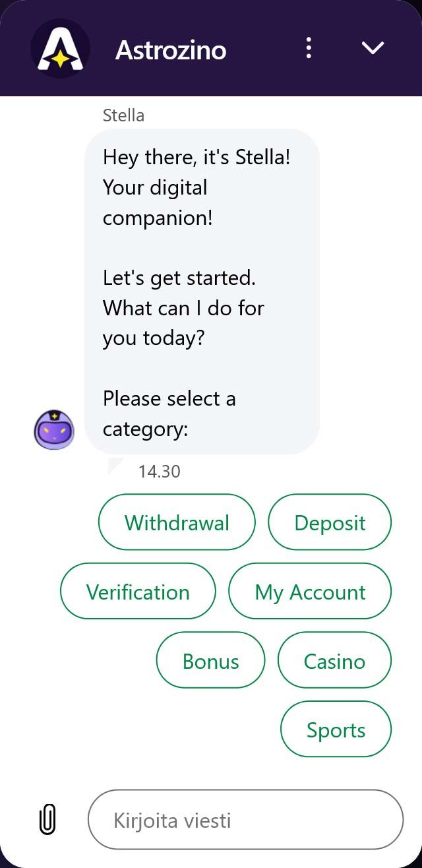Viewport: 422px width, 868px height.
Task: Click the Stella sender name label
Action: (x=123, y=115)
